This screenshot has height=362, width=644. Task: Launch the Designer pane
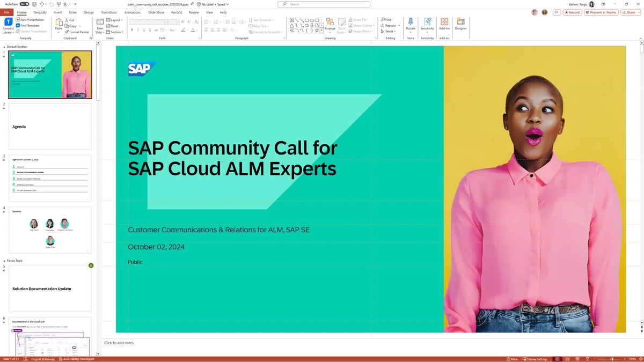(x=460, y=23)
